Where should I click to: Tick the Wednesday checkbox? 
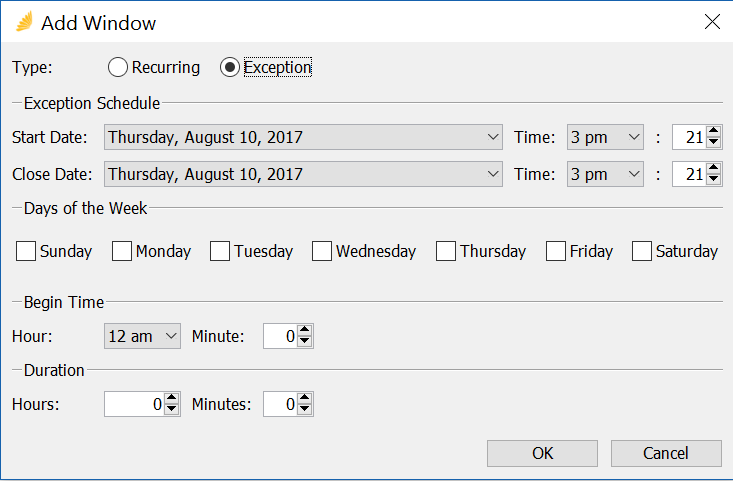click(322, 251)
